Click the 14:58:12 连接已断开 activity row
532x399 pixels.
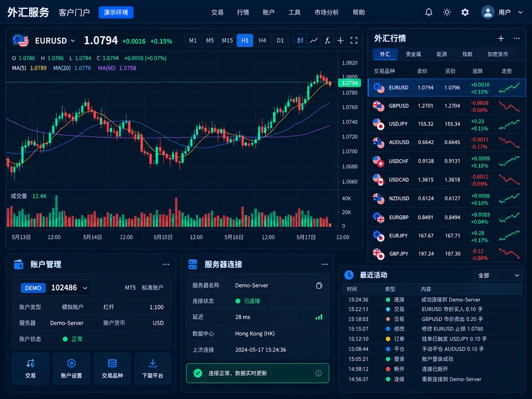(x=432, y=369)
